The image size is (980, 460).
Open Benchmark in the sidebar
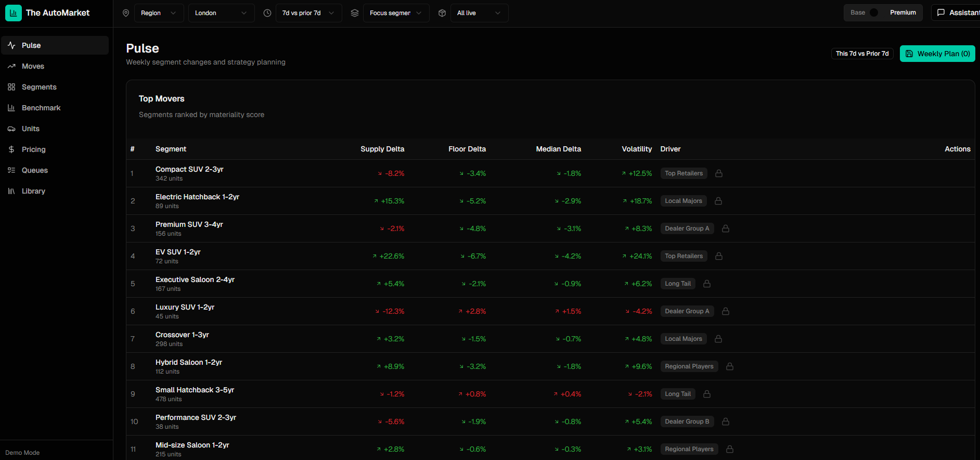[55, 108]
